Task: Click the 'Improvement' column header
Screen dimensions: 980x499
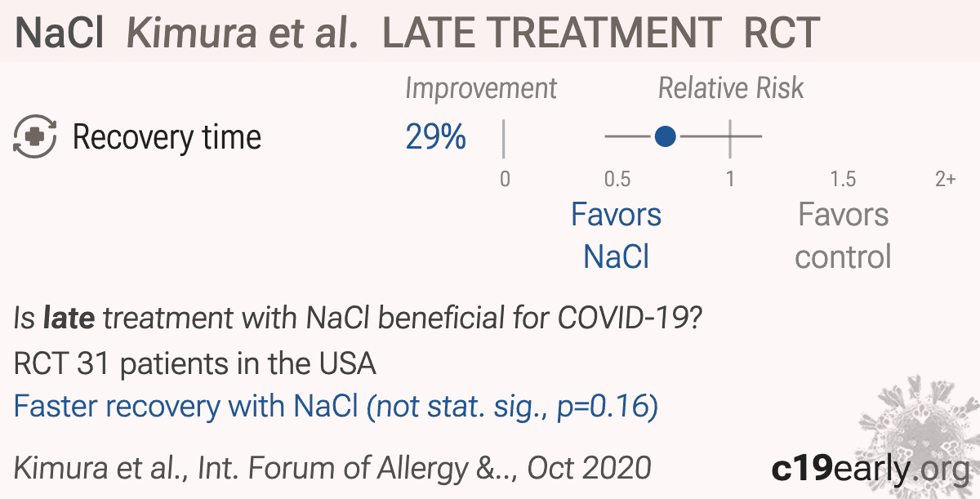Action: pos(481,88)
